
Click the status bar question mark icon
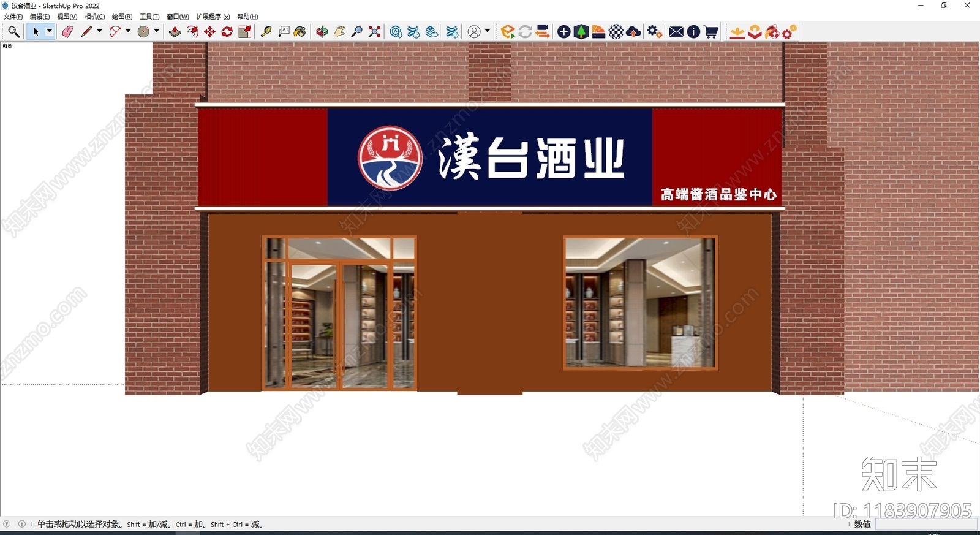tap(7, 524)
